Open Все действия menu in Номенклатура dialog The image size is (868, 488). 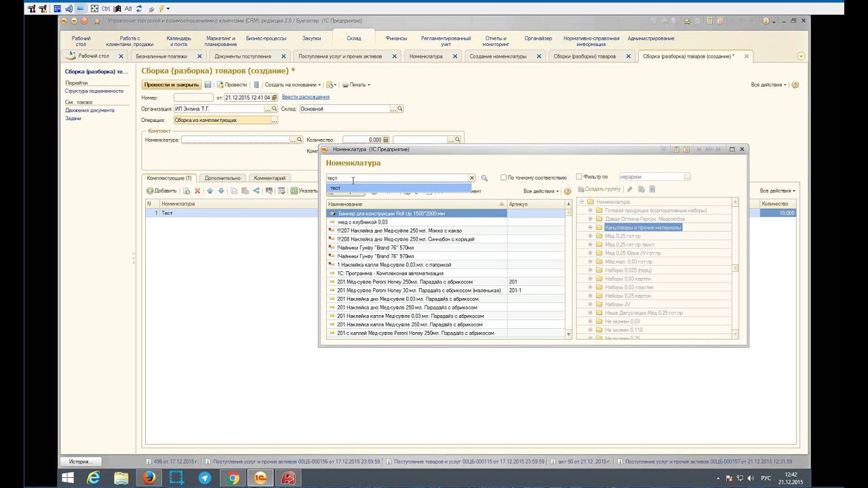tap(541, 191)
